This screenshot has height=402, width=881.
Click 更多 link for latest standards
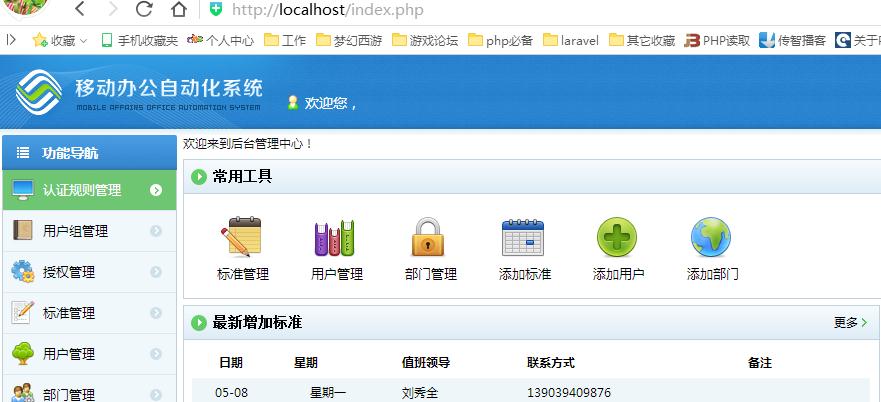[x=849, y=322]
